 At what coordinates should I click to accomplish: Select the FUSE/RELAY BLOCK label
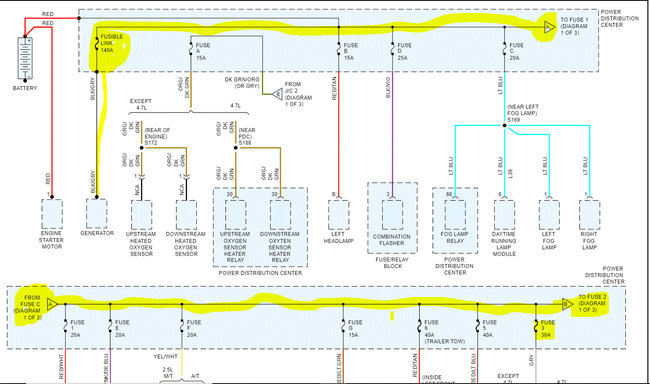pos(393,263)
